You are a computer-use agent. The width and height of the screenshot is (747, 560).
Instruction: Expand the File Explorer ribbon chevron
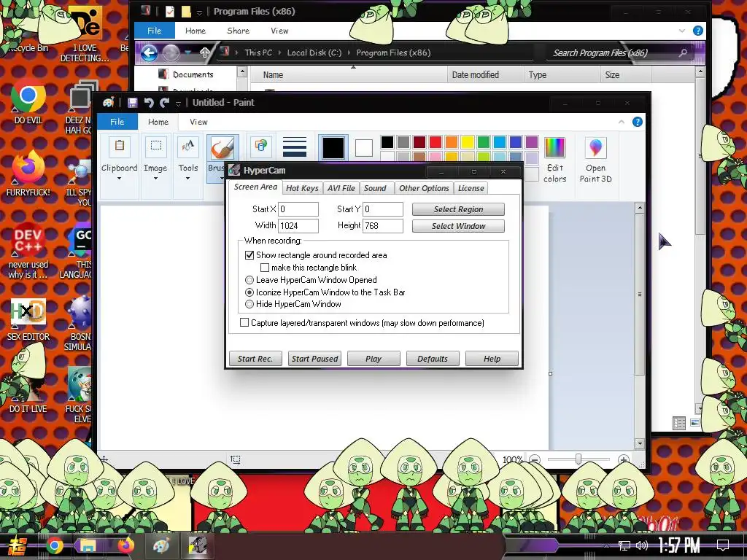tap(682, 31)
